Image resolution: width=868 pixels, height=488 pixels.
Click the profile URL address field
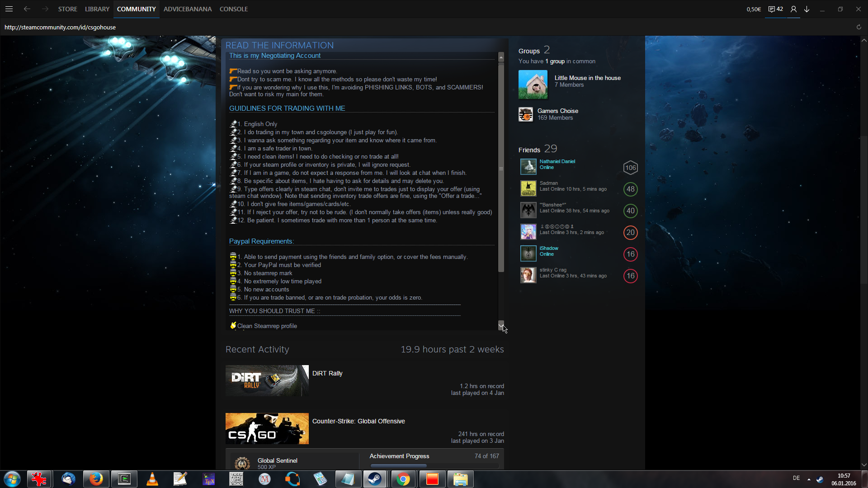(60, 27)
